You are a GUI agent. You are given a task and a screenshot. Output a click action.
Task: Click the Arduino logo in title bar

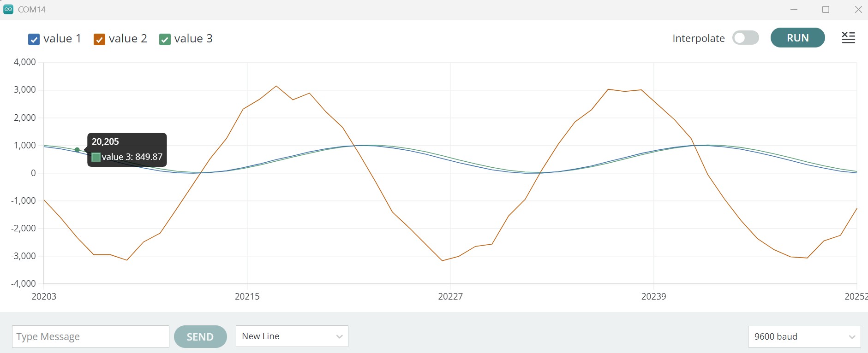(8, 9)
